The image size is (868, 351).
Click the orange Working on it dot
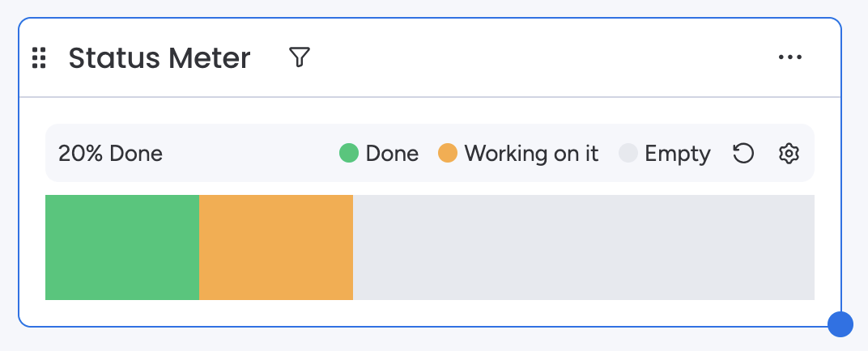(x=448, y=153)
